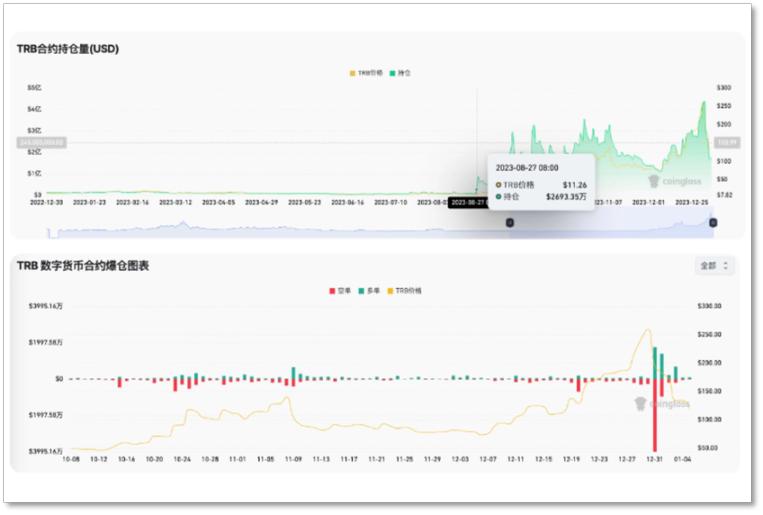This screenshot has height=515, width=763.
Task: Click the right range slider handle
Action: (712, 222)
